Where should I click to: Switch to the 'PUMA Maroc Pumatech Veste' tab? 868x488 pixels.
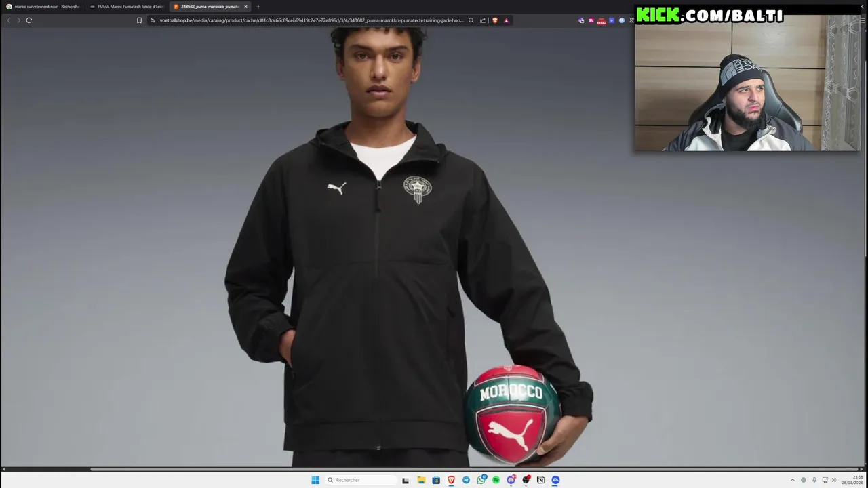pyautogui.click(x=127, y=7)
